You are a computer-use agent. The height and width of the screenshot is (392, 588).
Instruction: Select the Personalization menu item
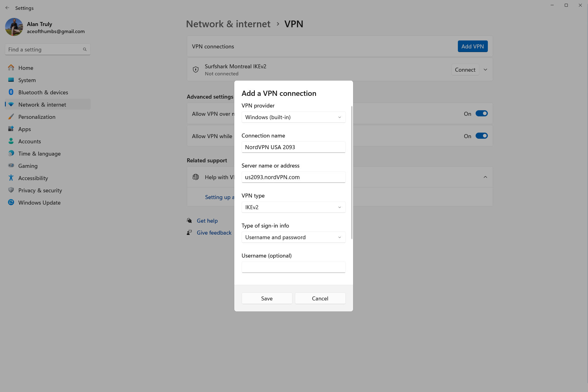tap(36, 117)
